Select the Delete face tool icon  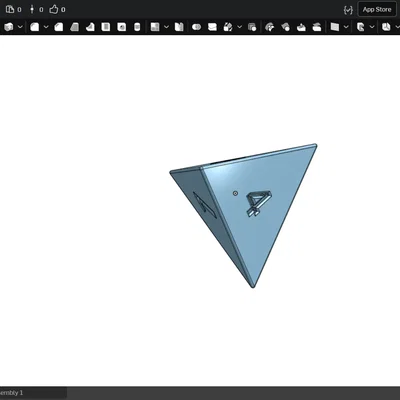[x=285, y=27]
